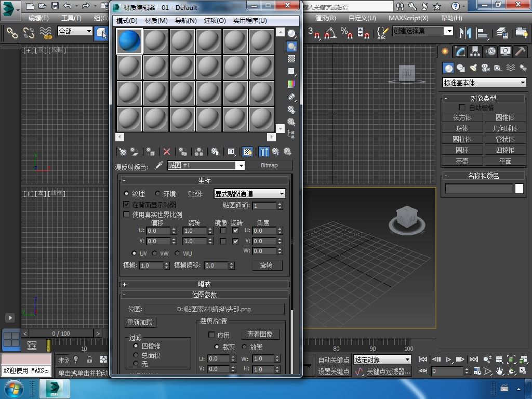
Task: Select the 纹理 radio button
Action: tap(126, 194)
